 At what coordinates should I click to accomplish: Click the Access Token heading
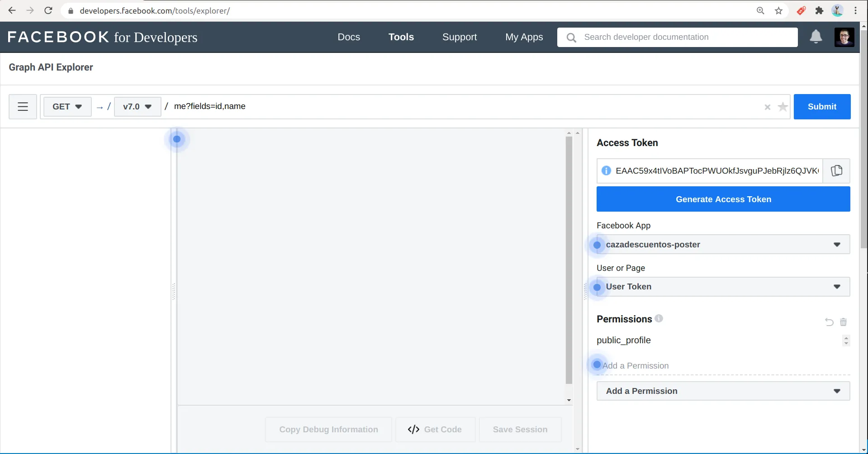click(627, 143)
